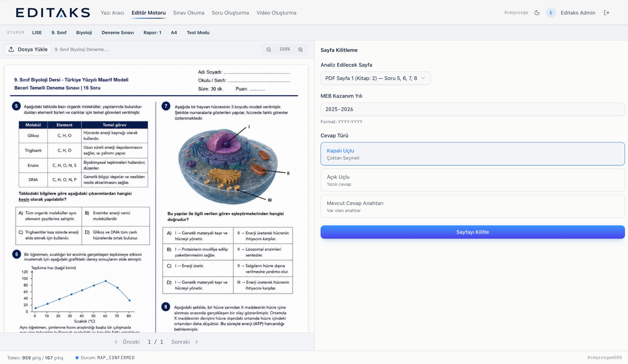Select Kapalı Uçlu answer type
The image size is (628, 364).
473,154
